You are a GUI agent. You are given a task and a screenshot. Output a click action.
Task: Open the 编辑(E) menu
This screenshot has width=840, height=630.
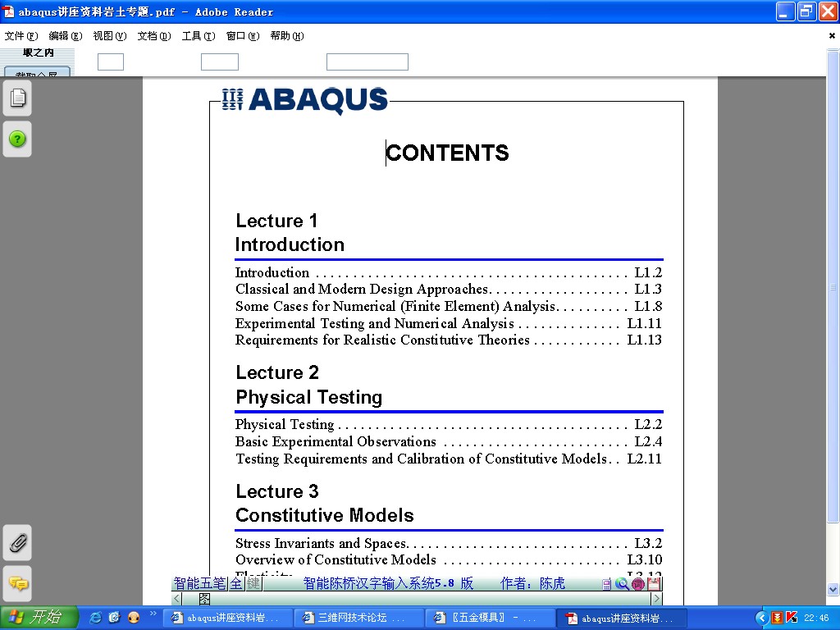tap(66, 36)
